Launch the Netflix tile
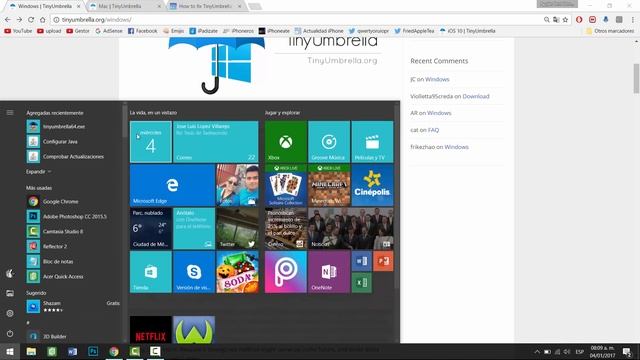The width and height of the screenshot is (640, 360). (x=151, y=330)
